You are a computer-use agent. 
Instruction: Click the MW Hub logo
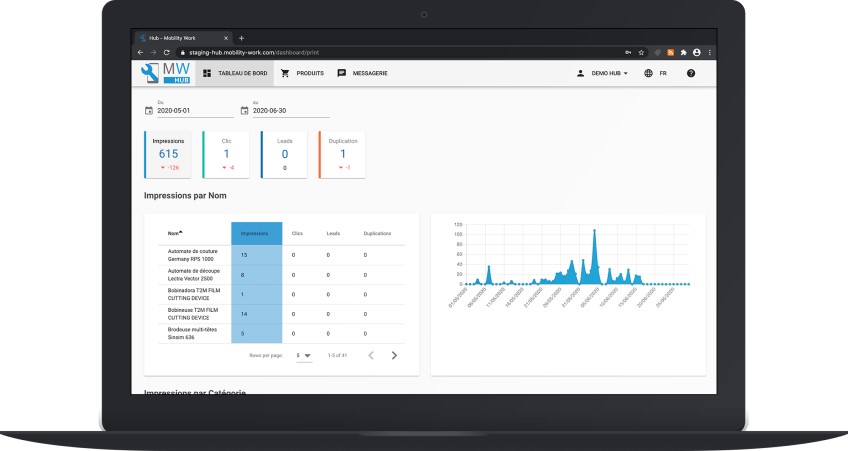(166, 73)
